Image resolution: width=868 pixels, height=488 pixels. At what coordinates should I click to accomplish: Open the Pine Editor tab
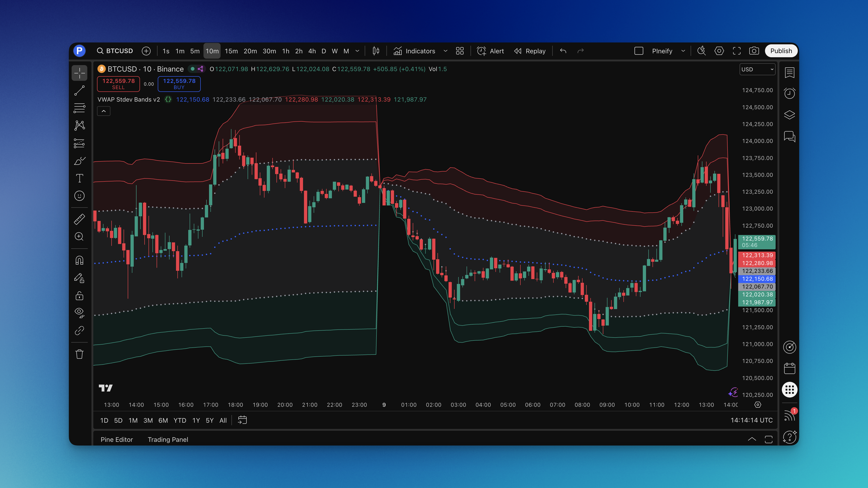pyautogui.click(x=117, y=439)
